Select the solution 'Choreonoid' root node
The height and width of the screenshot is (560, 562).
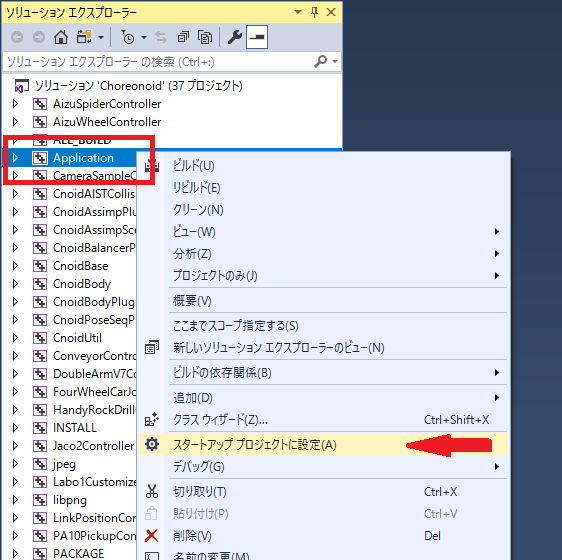[x=138, y=86]
